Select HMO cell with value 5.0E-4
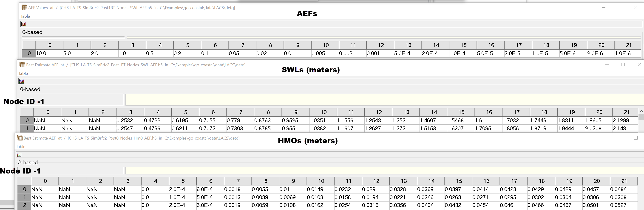 pos(210,197)
